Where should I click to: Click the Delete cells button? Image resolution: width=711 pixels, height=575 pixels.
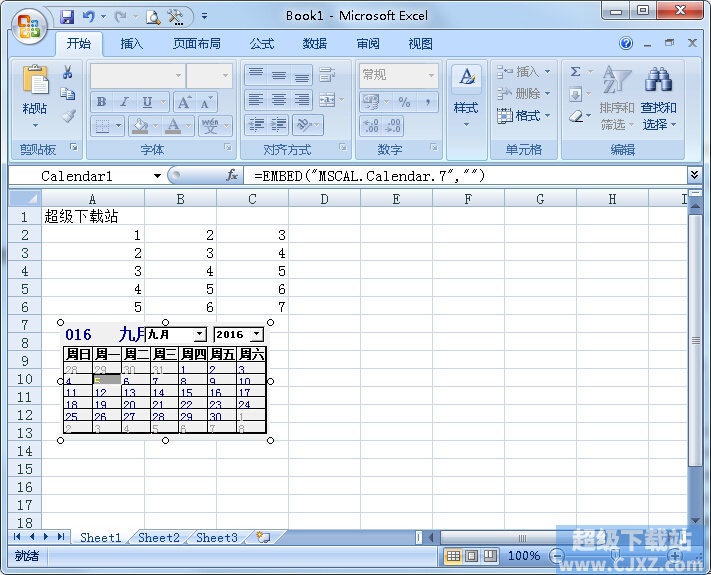(x=523, y=93)
